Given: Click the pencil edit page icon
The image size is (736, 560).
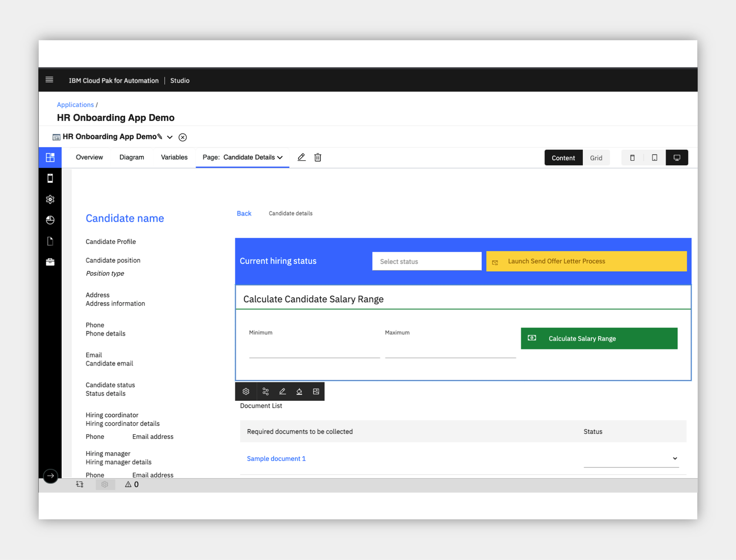Looking at the screenshot, I should point(301,157).
